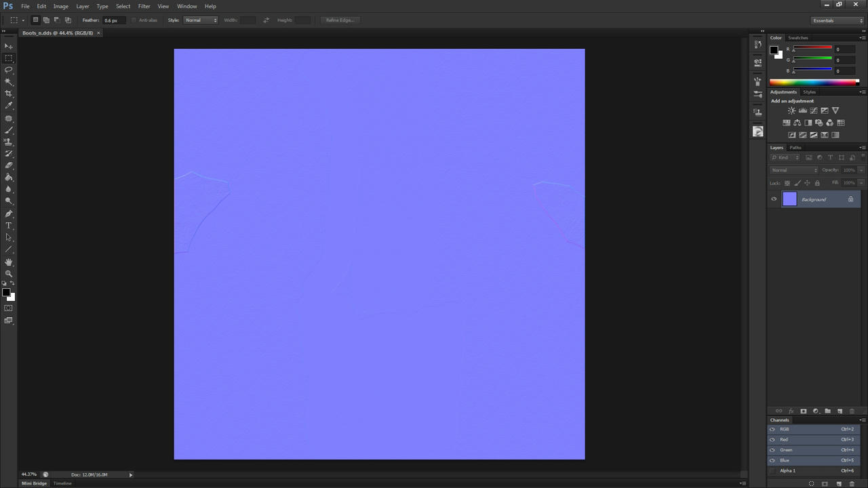The width and height of the screenshot is (868, 488).
Task: Expand the status bar info arrow
Action: (x=131, y=474)
